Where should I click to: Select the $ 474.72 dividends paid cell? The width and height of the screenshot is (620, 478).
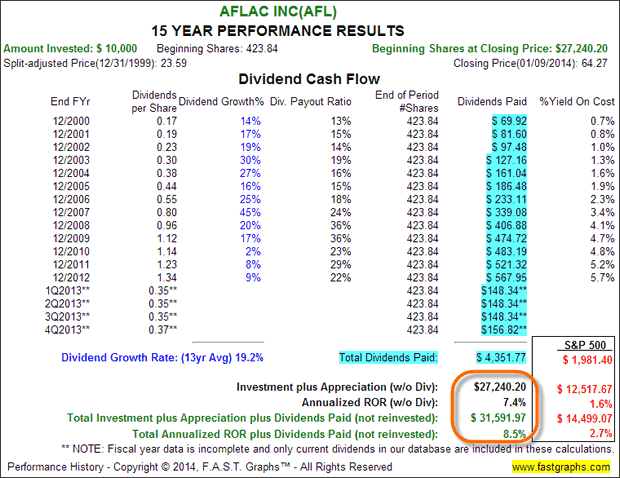[x=506, y=238]
